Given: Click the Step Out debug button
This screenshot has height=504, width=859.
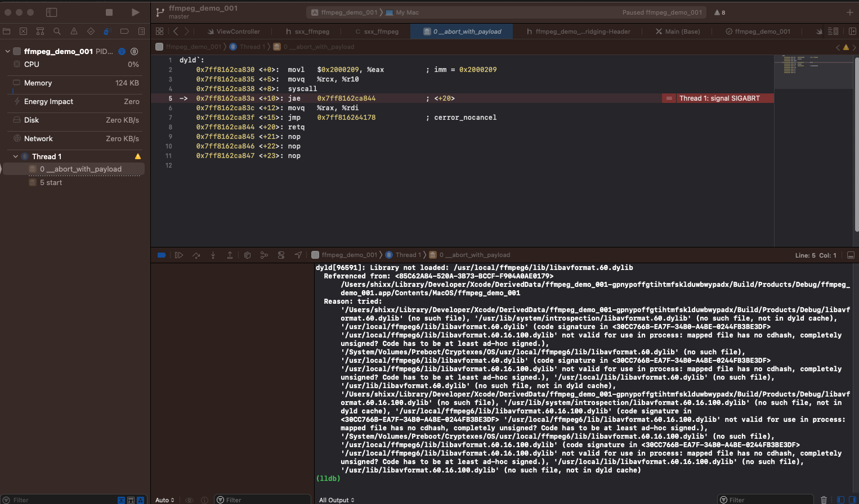Looking at the screenshot, I should pyautogui.click(x=230, y=255).
